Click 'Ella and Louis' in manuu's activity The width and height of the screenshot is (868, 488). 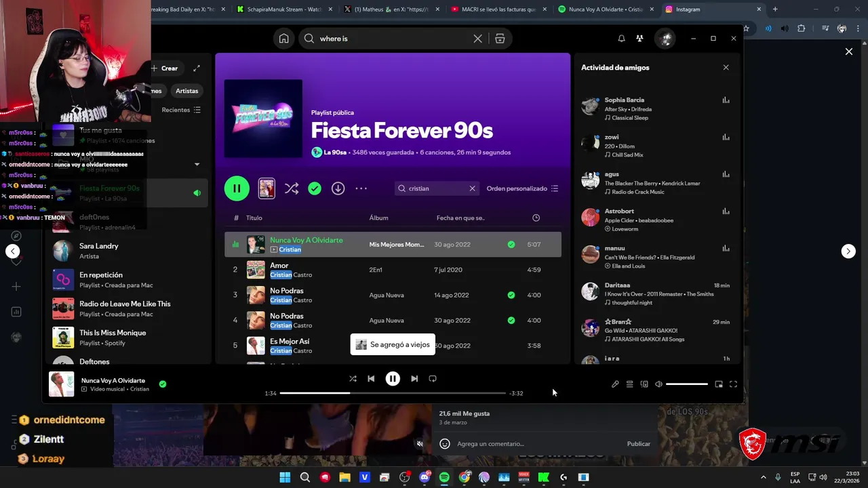[628, 266]
